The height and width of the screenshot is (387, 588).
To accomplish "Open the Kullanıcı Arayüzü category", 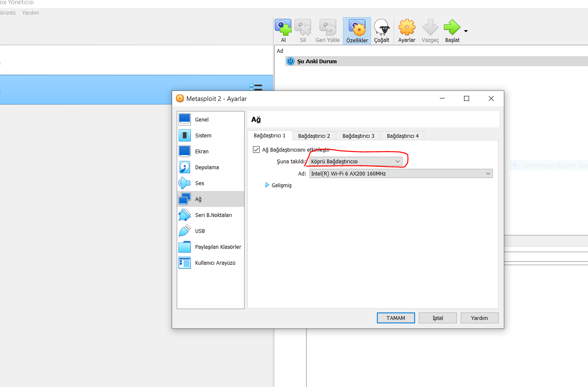I will point(211,263).
